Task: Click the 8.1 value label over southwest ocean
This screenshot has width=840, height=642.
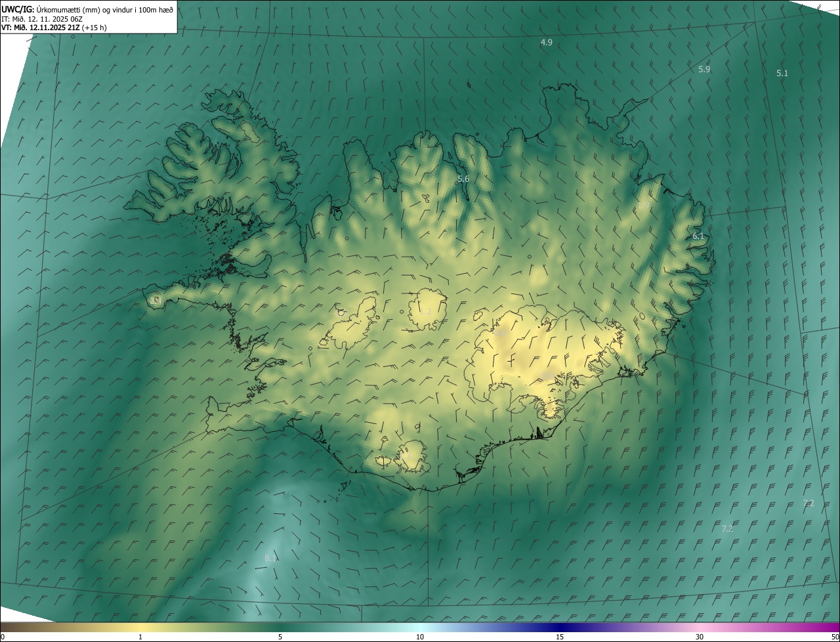Action: pyautogui.click(x=270, y=558)
